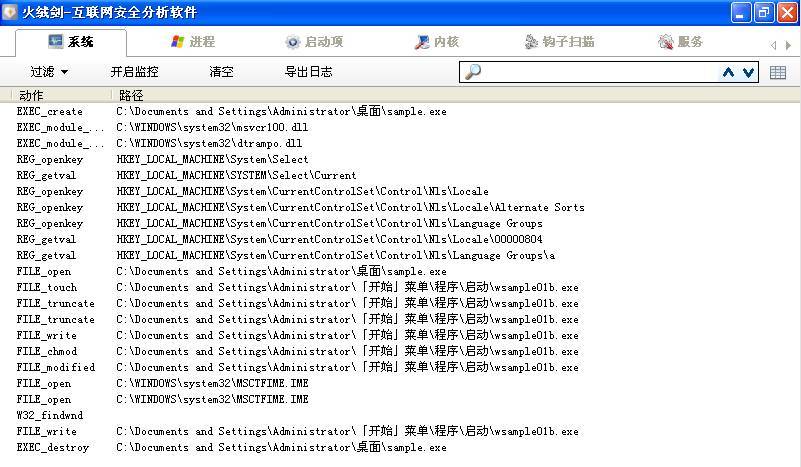The height and width of the screenshot is (467, 801).
Task: Click the 钩子扫描 tab's hook icon
Action: click(x=532, y=42)
